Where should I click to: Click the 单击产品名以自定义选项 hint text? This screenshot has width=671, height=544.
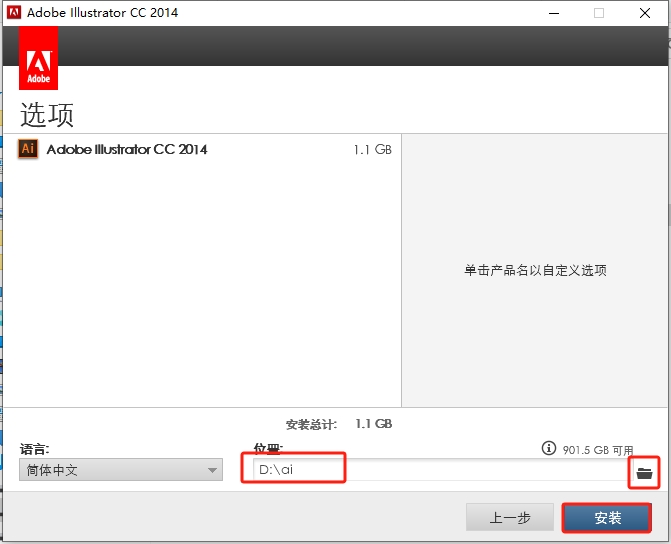[535, 271]
